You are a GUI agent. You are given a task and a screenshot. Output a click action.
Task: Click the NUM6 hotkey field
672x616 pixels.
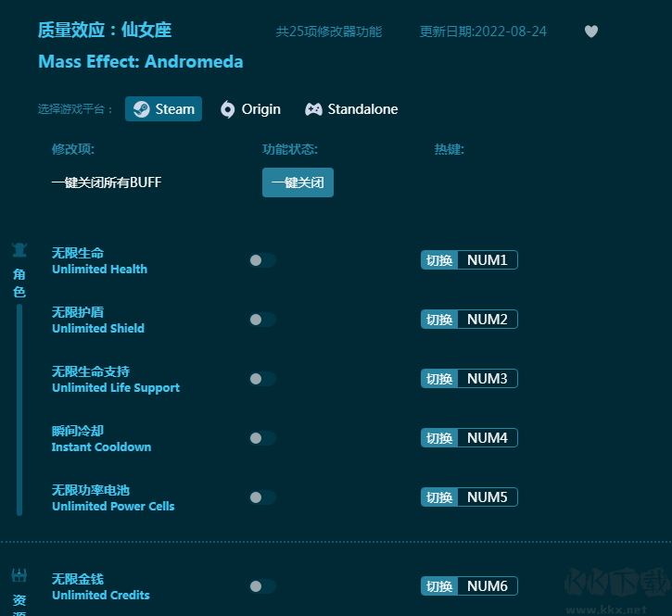pyautogui.click(x=488, y=586)
